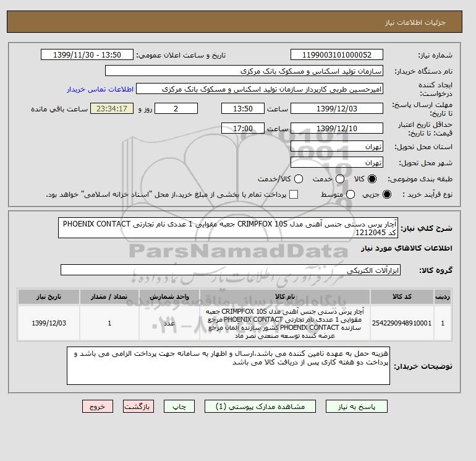Click the delivery city تهران field

click(x=337, y=162)
